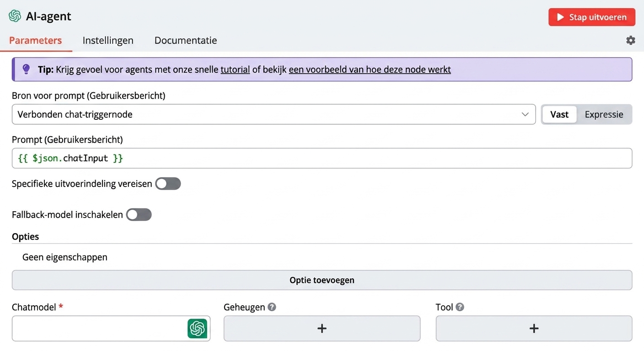Switch to Expressie mode

click(x=604, y=114)
